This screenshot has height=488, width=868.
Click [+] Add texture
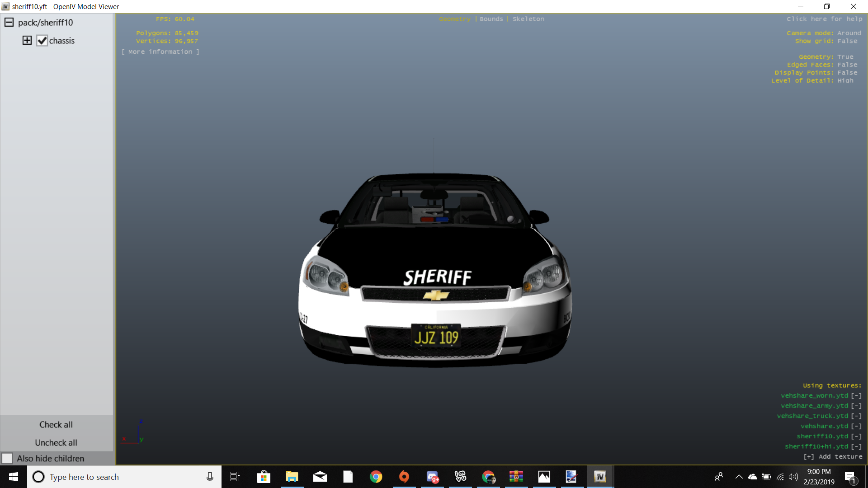pos(833,456)
